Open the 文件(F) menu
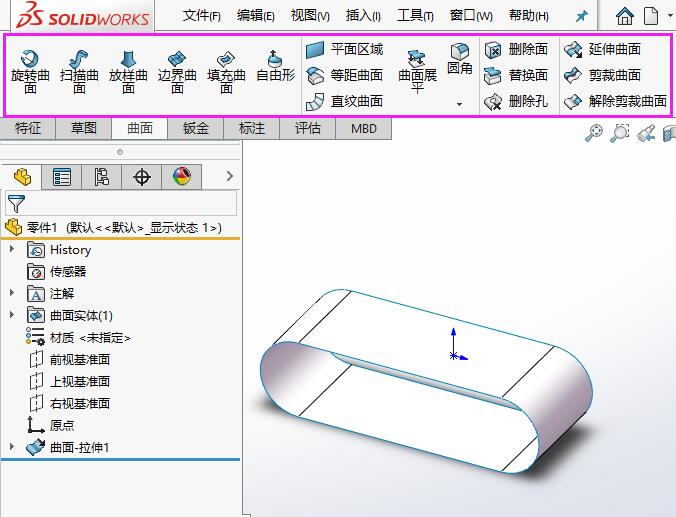This screenshot has width=676, height=517. [202, 16]
